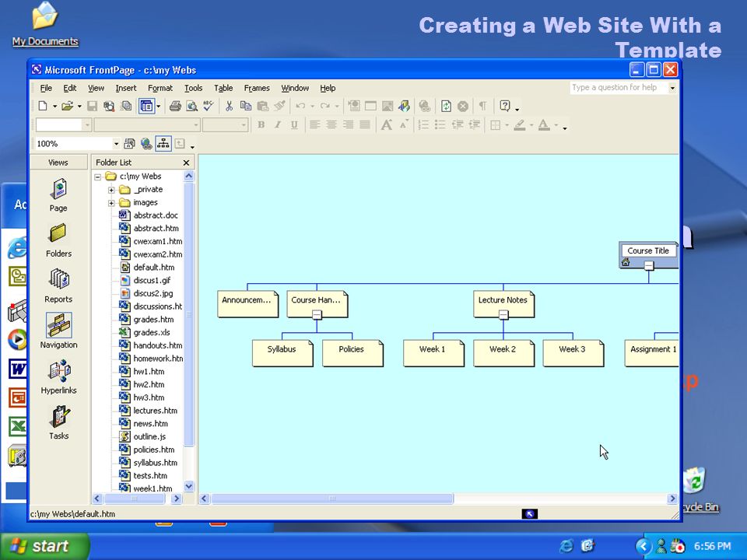Toggle the Folder List pane button
Image resolution: width=747 pixels, height=560 pixels.
pos(146,107)
